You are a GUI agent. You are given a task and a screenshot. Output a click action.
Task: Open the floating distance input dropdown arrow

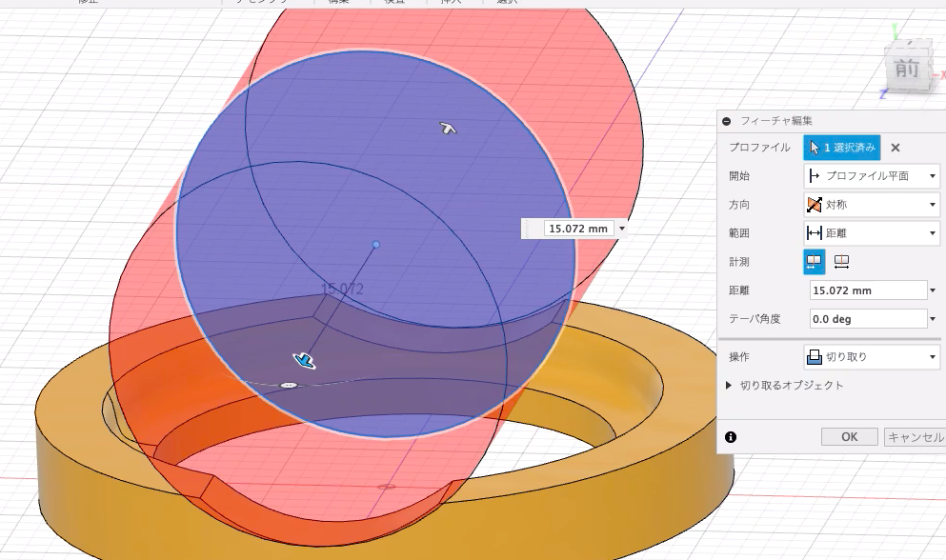(621, 229)
